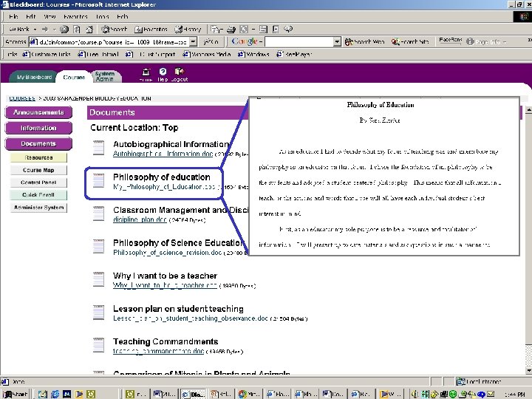Click the document icon beside Teaching Commandments
The width and height of the screenshot is (532, 399).
tap(99, 345)
